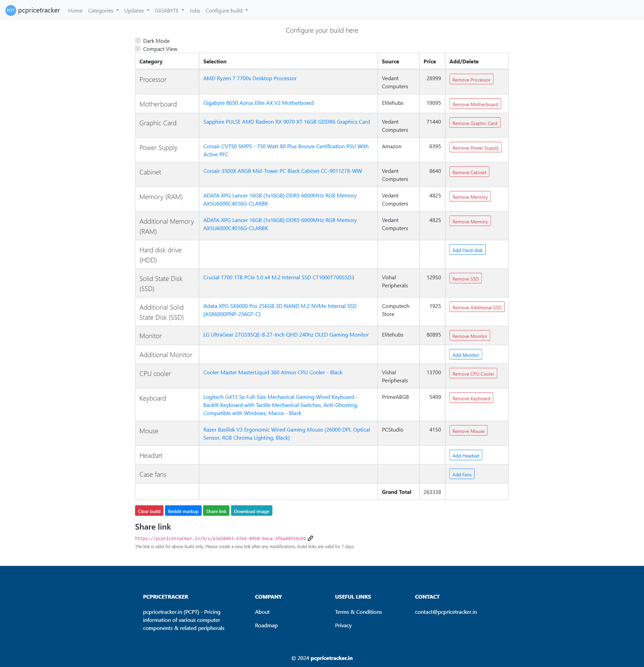Click Remove SSD button
This screenshot has width=644, height=667.
(465, 279)
